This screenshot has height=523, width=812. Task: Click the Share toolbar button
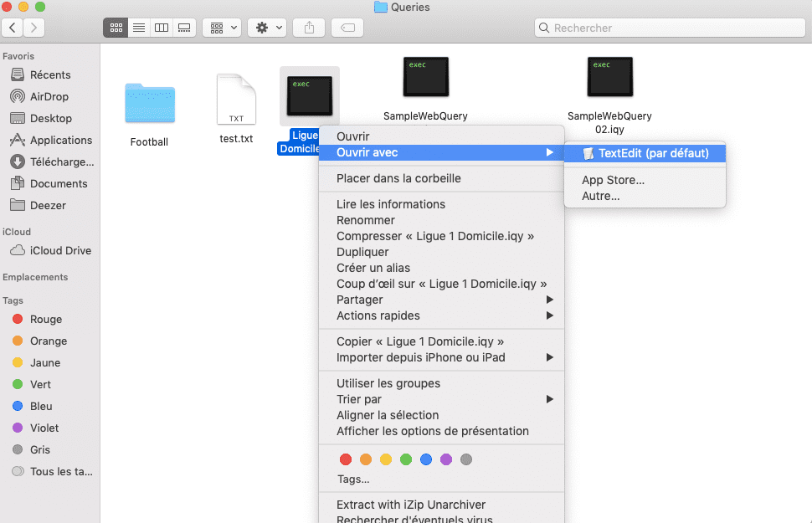[309, 28]
